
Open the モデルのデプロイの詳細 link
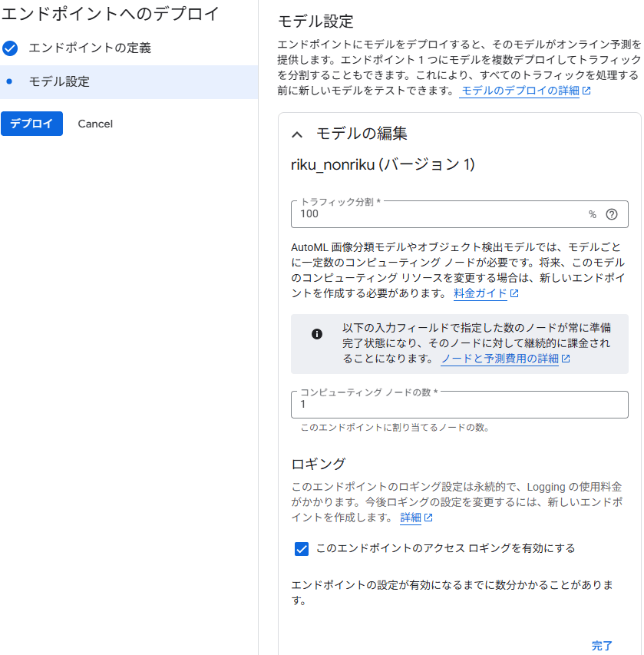point(520,91)
